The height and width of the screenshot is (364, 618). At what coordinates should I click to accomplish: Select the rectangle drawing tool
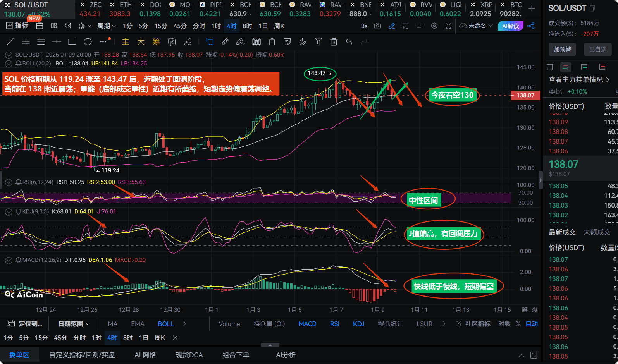pyautogui.click(x=72, y=42)
